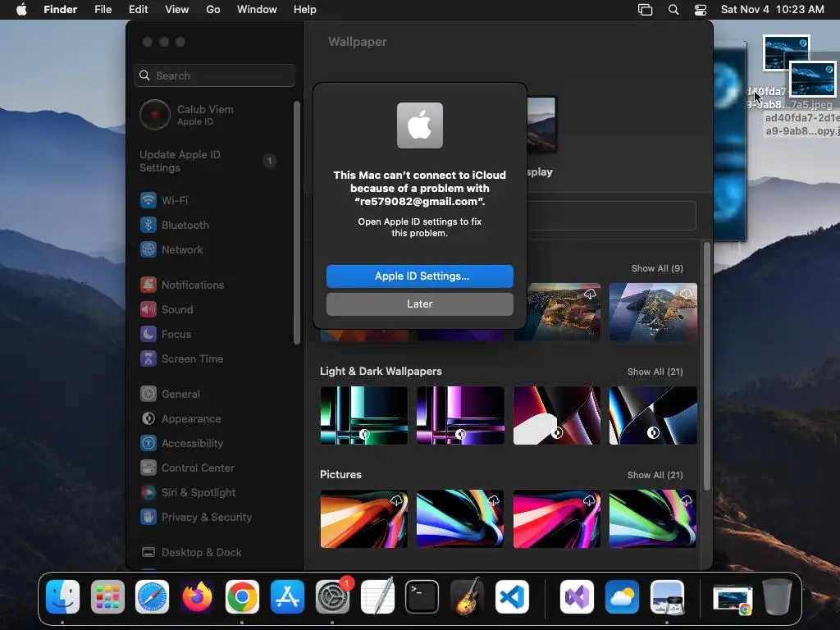Screen dimensions: 840x630
Task: Click System Settings icon in Dock
Action: point(332,597)
